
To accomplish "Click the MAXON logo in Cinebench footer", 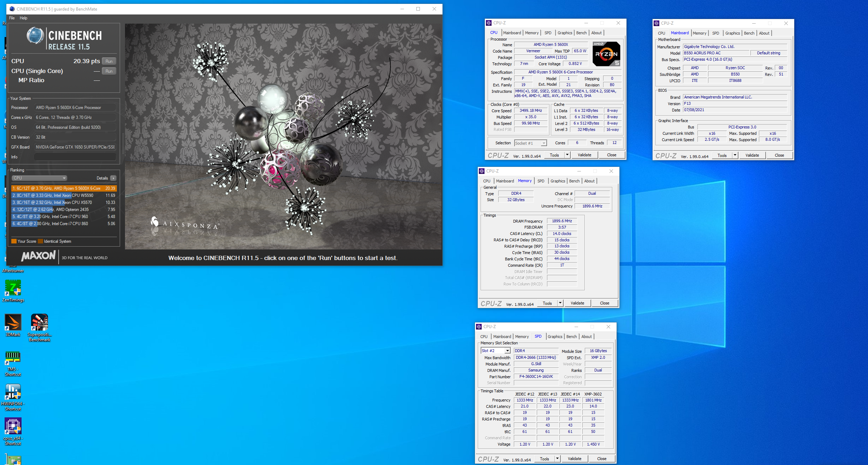I will (x=38, y=256).
